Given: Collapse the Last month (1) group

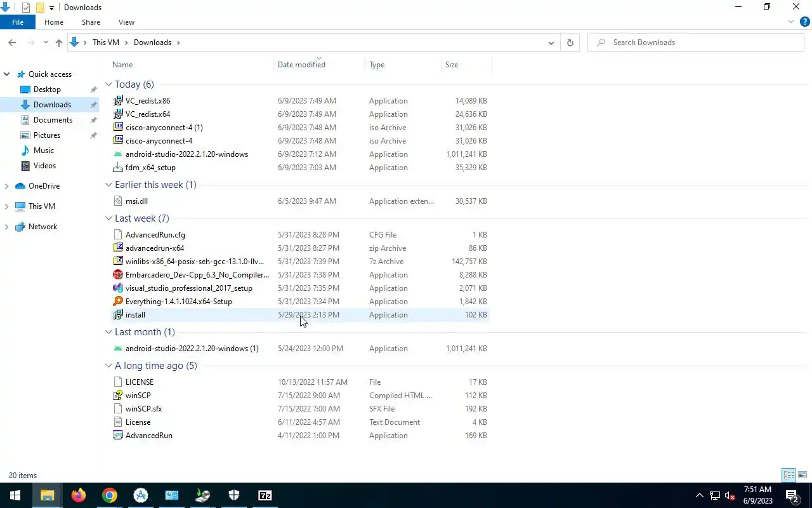Looking at the screenshot, I should 108,332.
